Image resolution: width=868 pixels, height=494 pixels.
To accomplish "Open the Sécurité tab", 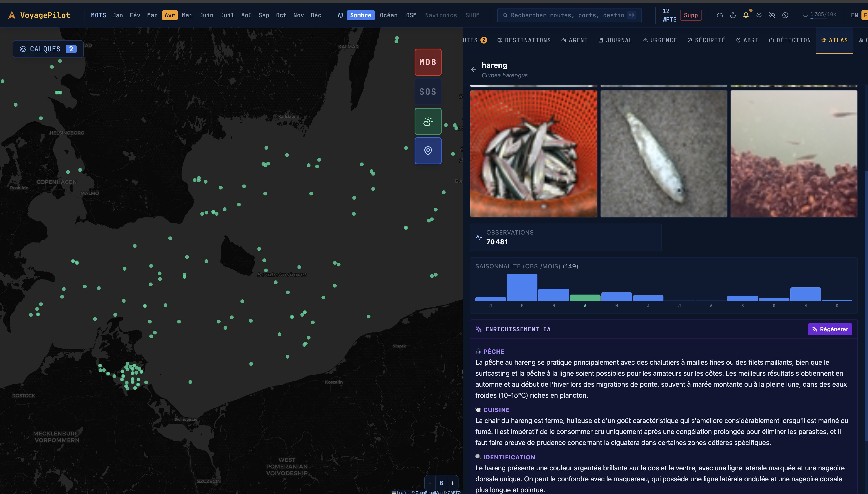I will 706,40.
